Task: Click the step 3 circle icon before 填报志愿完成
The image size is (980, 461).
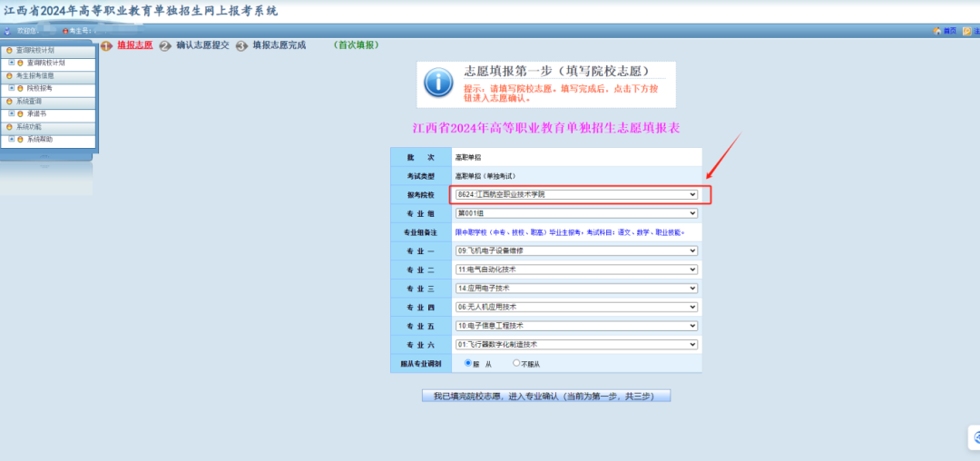Action: (241, 45)
